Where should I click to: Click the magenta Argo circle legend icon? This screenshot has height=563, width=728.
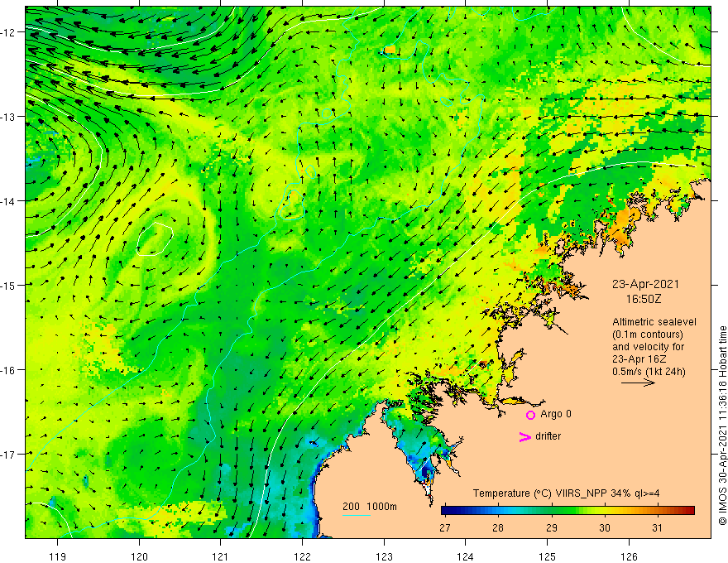coord(530,415)
